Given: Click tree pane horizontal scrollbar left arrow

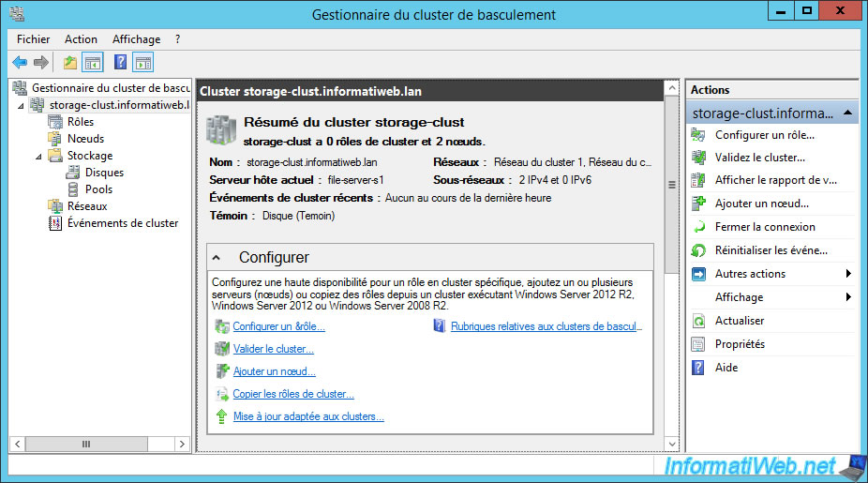Looking at the screenshot, I should (18, 444).
